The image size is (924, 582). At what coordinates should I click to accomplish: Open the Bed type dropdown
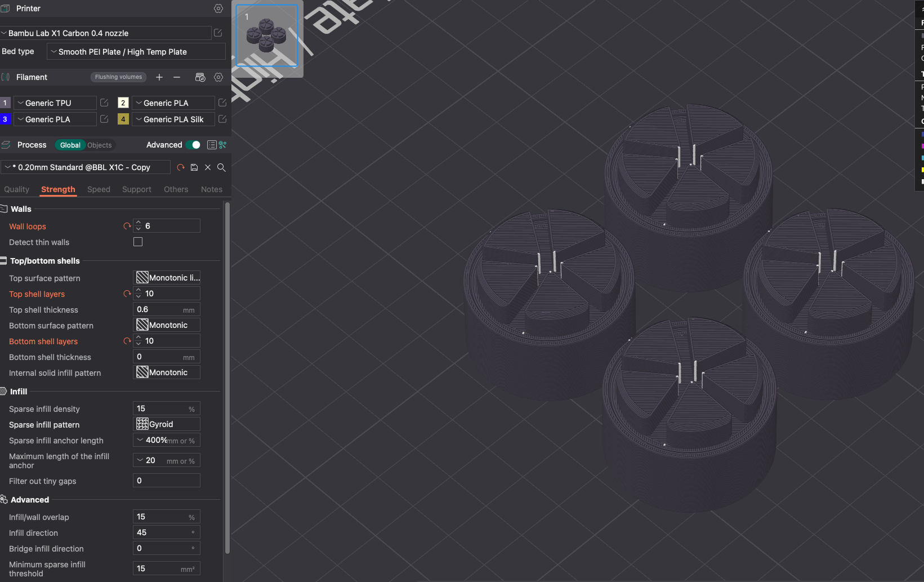(136, 52)
